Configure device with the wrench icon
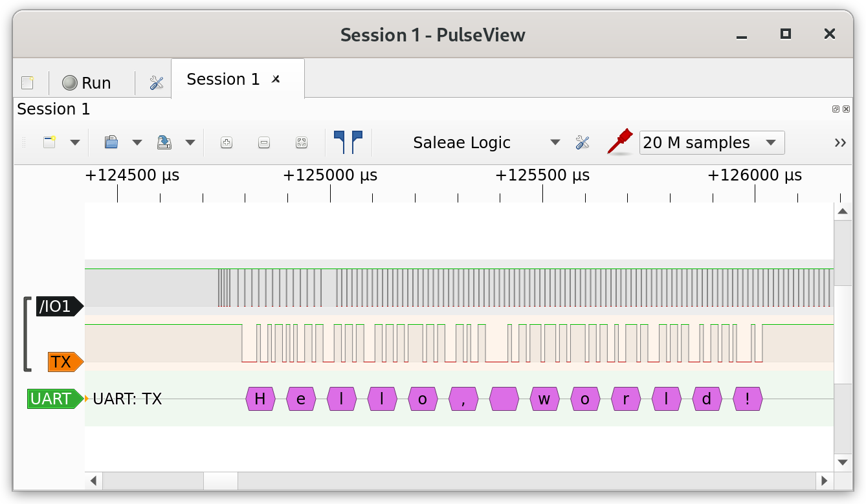This screenshot has width=866, height=504. coord(583,142)
